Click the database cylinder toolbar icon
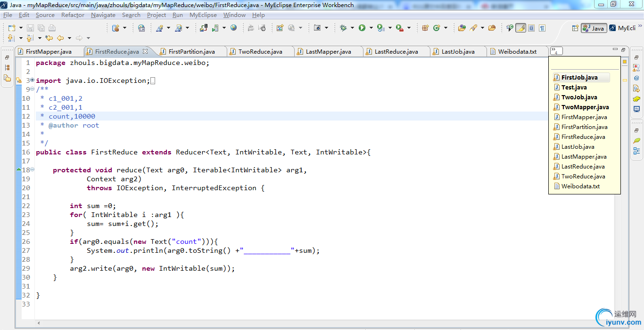 pos(116,28)
